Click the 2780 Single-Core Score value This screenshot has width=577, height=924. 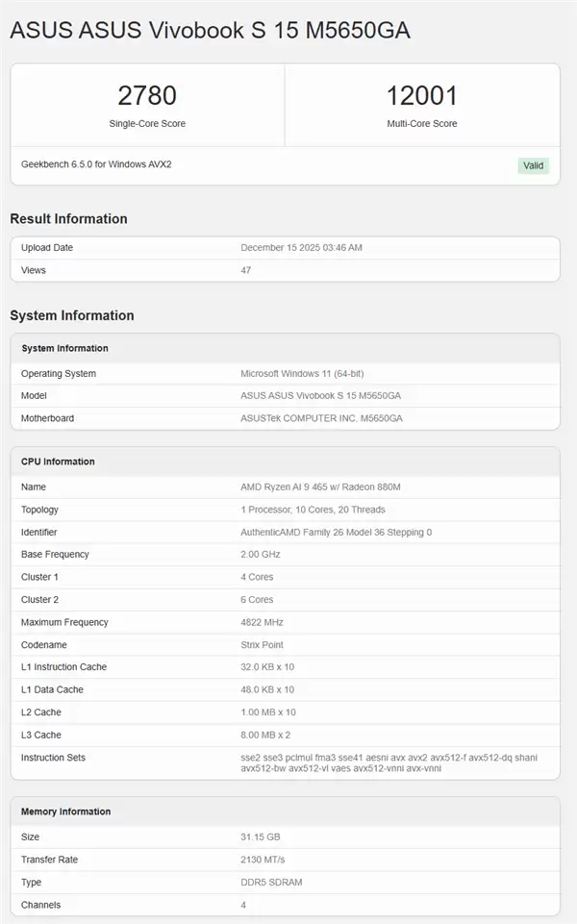coord(147,96)
